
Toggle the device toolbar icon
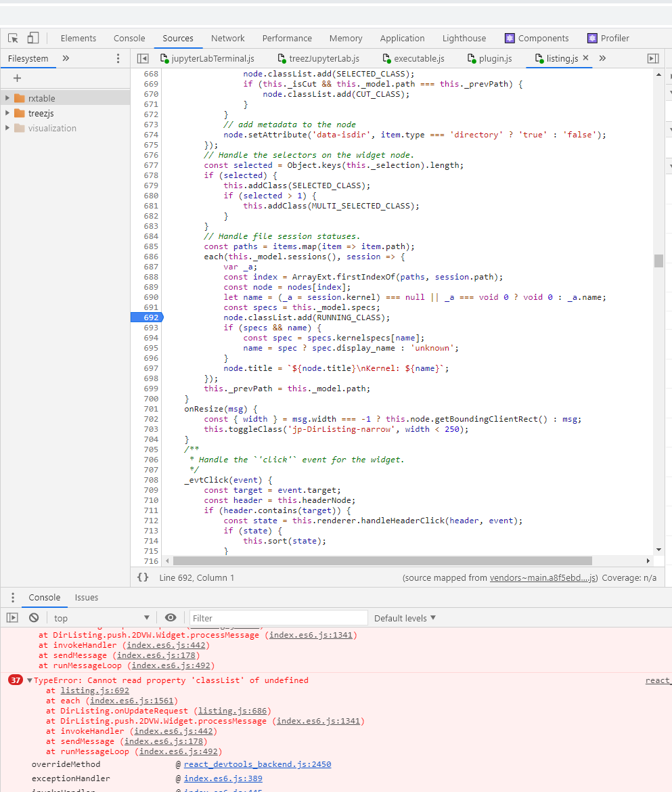point(32,38)
